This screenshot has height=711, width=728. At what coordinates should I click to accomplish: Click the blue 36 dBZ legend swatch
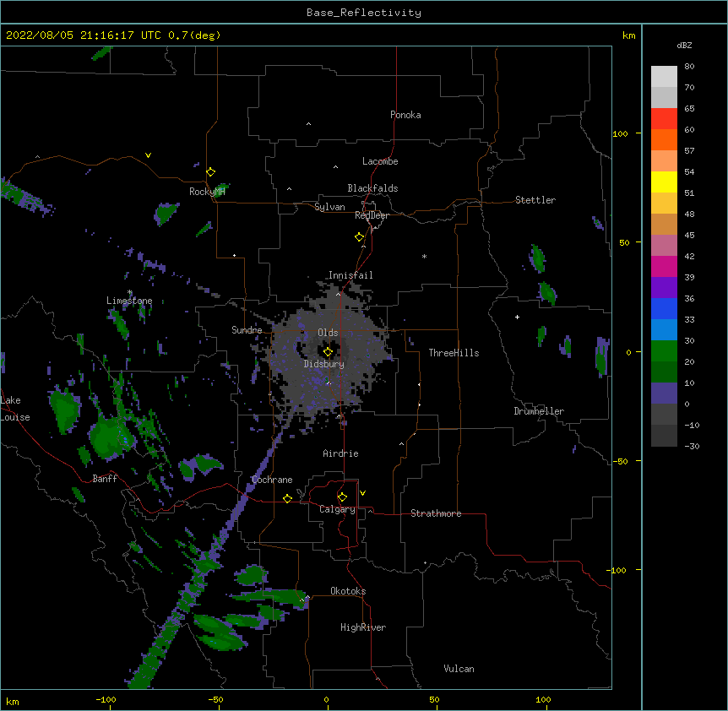click(x=664, y=308)
